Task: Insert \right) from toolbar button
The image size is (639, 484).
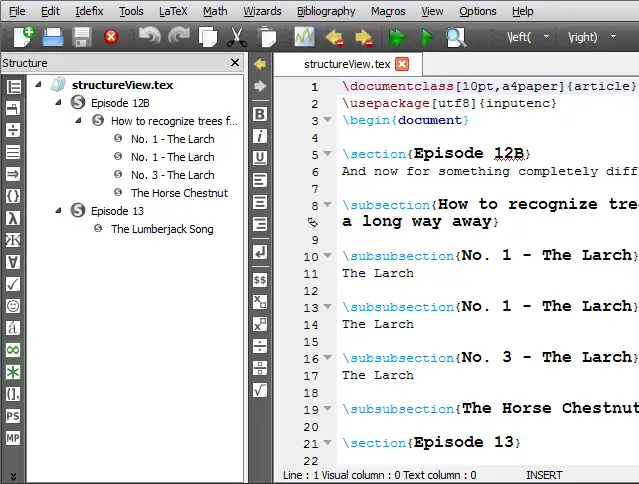Action: click(x=582, y=37)
